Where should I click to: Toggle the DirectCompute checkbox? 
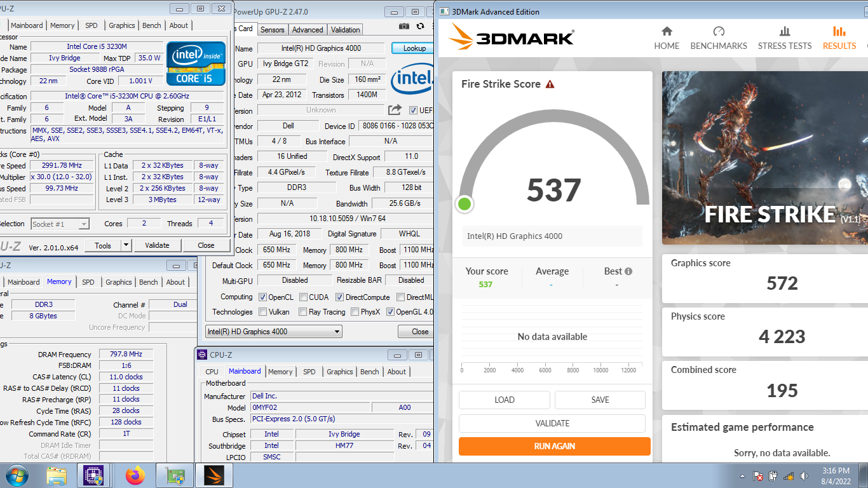click(340, 297)
